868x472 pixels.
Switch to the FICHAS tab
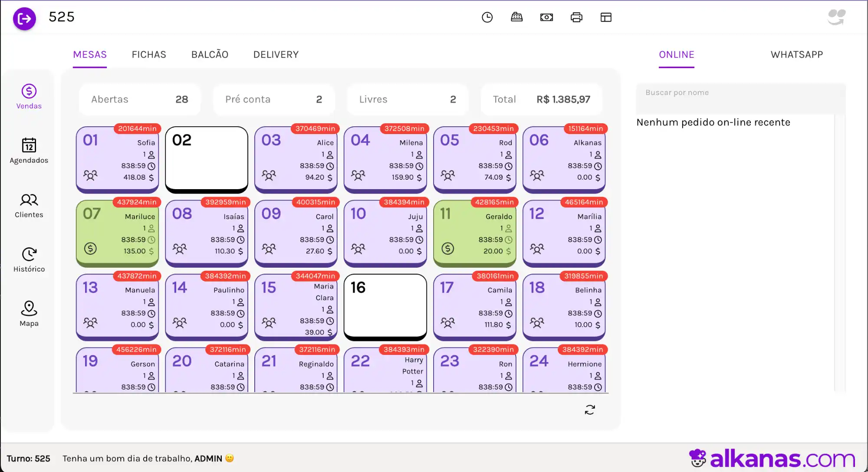[x=149, y=55]
